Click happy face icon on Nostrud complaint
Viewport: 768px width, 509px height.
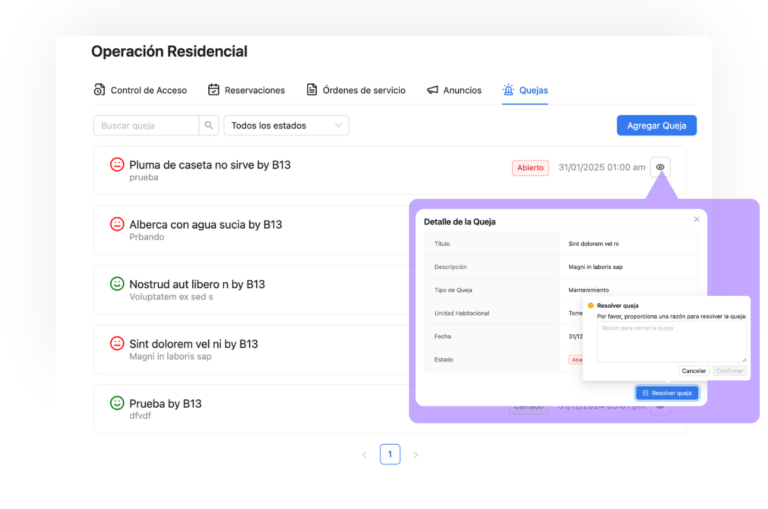coord(117,284)
